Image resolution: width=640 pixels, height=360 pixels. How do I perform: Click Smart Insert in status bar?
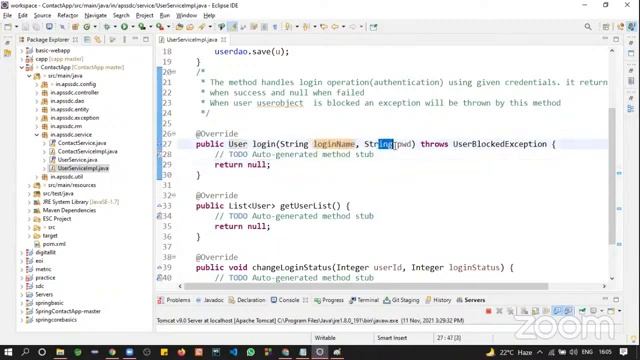click(392, 338)
